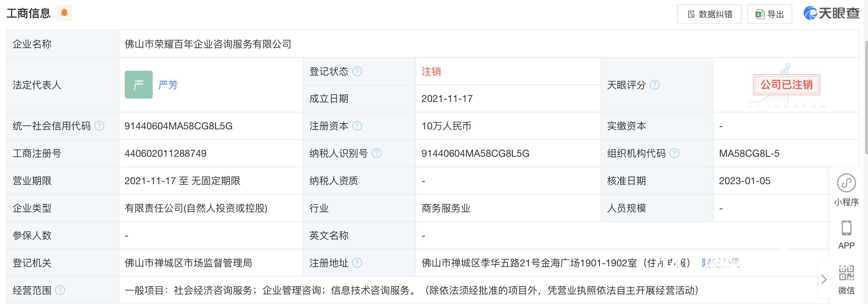Open legal representative 严芳 link
This screenshot has width=868, height=304.
coord(168,85)
